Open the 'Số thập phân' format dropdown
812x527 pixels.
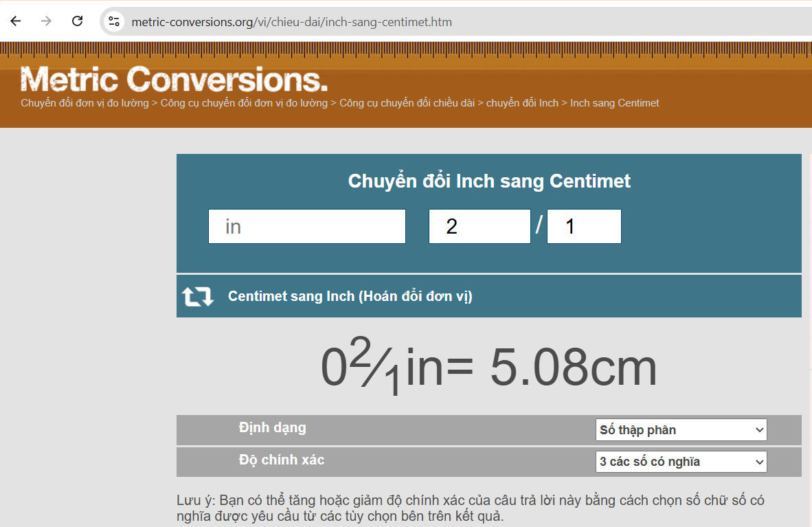(681, 430)
